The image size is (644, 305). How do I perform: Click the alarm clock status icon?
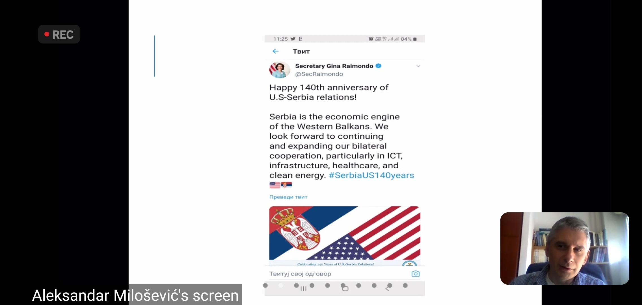pyautogui.click(x=371, y=39)
